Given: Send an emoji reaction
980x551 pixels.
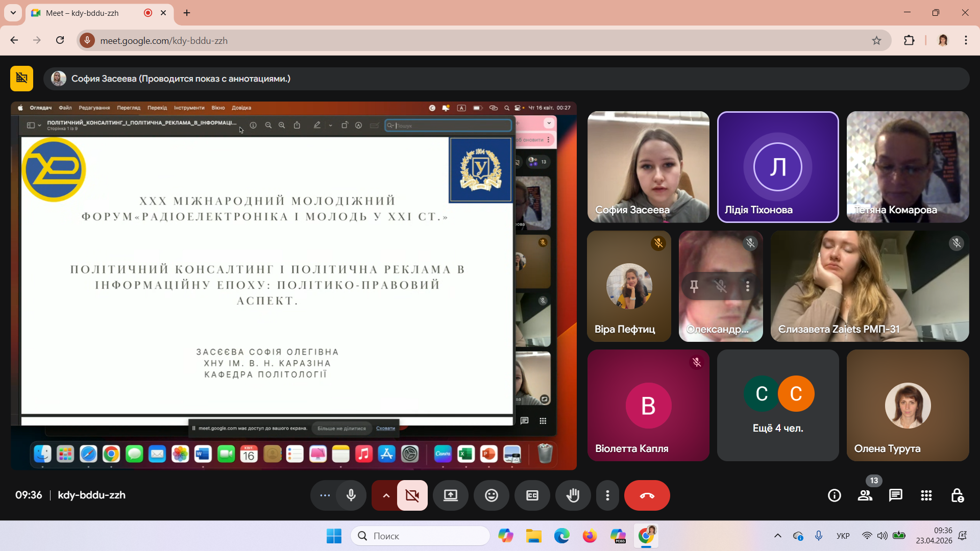Looking at the screenshot, I should 492,495.
